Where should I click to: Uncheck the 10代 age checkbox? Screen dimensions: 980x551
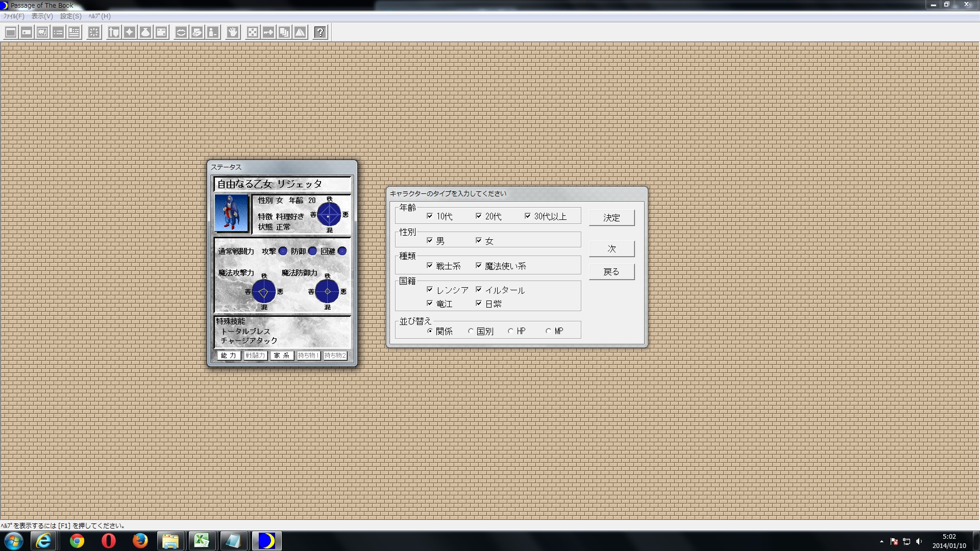tap(430, 216)
